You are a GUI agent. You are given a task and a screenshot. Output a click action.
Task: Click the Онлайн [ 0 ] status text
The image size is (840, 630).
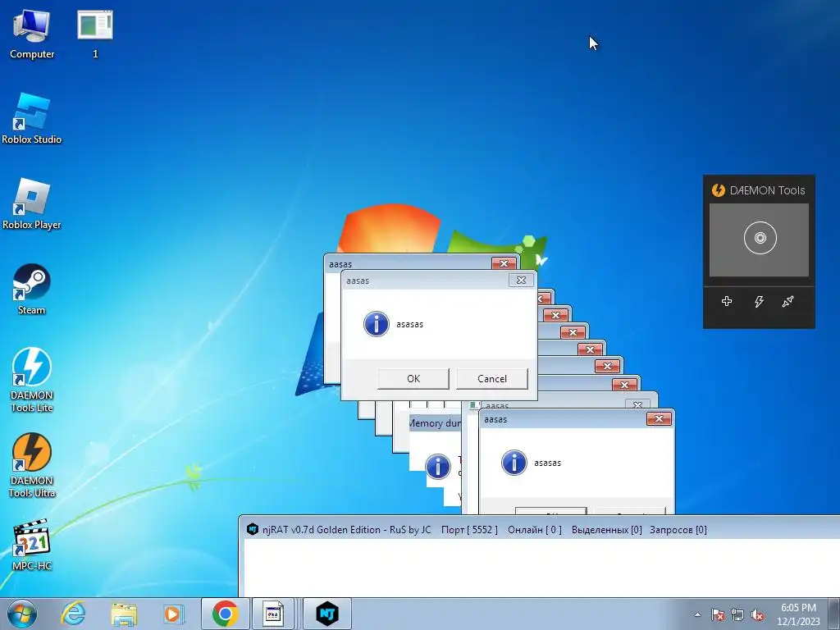(535, 530)
